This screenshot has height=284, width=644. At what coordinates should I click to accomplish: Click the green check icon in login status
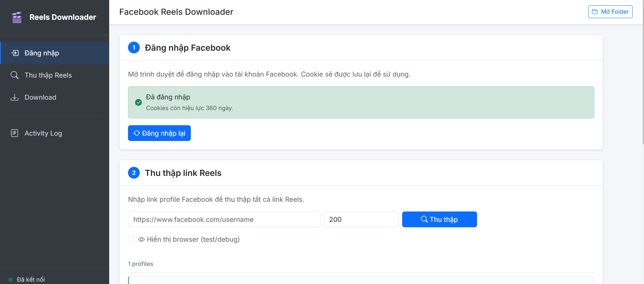tap(138, 102)
